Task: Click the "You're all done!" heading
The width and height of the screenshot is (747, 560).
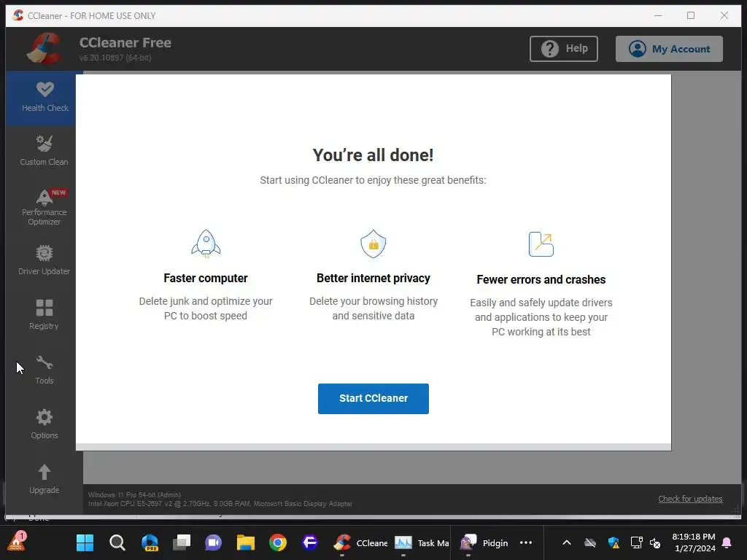Action: [373, 155]
